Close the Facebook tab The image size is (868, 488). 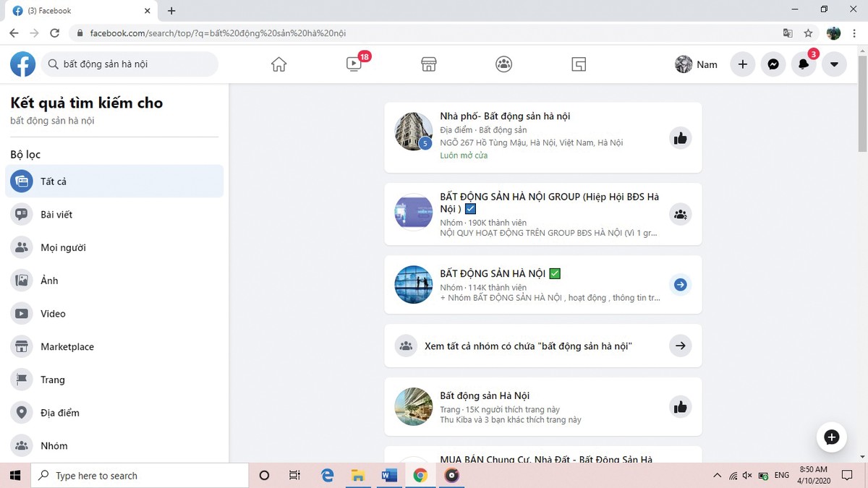148,11
